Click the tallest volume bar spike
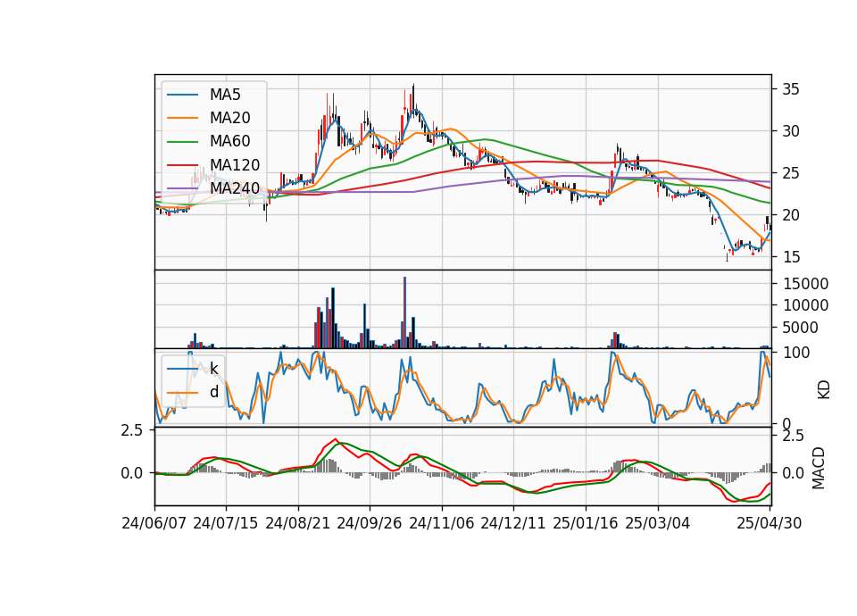Screen dimensions: 857x616 [x=405, y=312]
